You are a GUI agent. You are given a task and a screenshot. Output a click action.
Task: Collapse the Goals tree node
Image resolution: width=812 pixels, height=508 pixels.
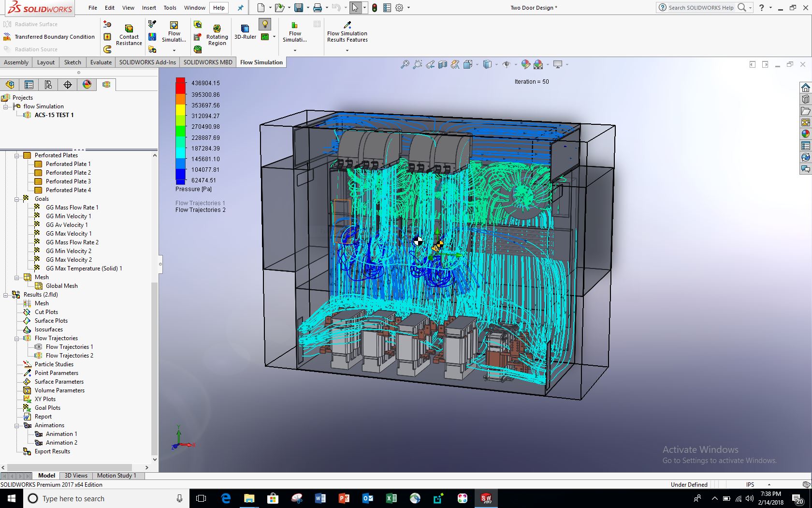(16, 199)
